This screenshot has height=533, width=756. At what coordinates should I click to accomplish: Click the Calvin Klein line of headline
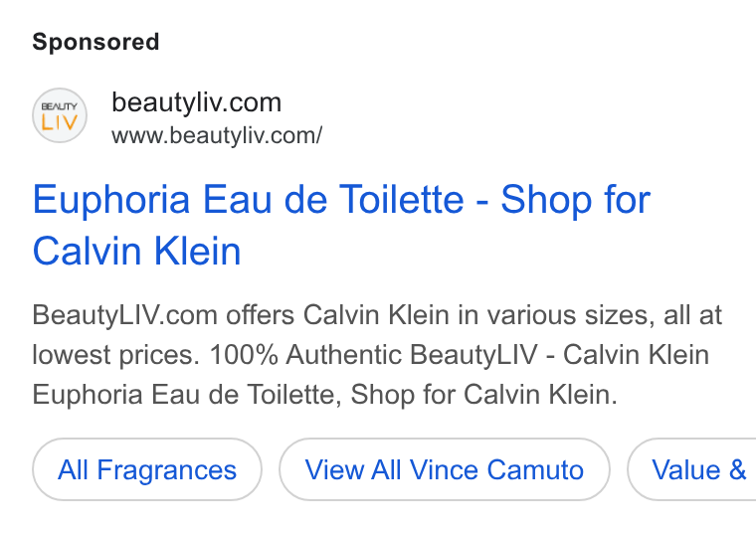[136, 251]
